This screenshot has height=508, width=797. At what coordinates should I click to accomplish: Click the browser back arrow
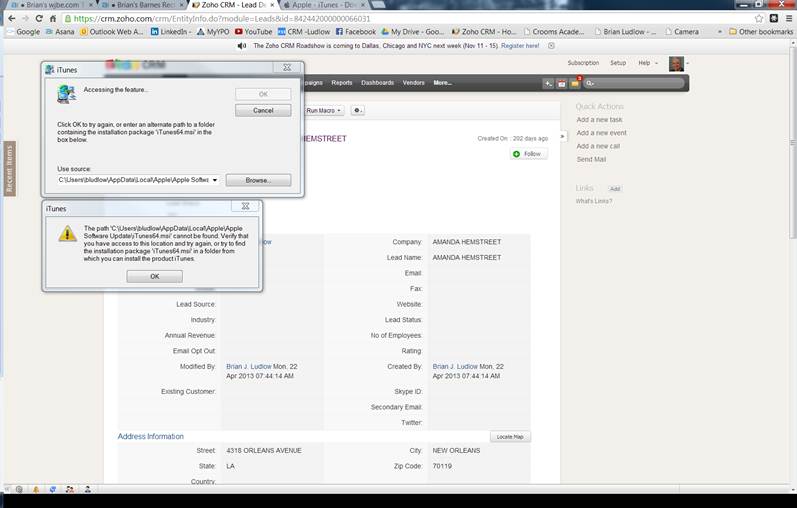tap(12, 18)
